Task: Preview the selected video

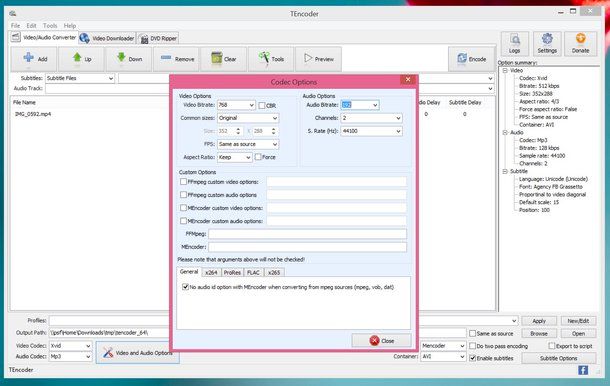Action: [x=319, y=59]
